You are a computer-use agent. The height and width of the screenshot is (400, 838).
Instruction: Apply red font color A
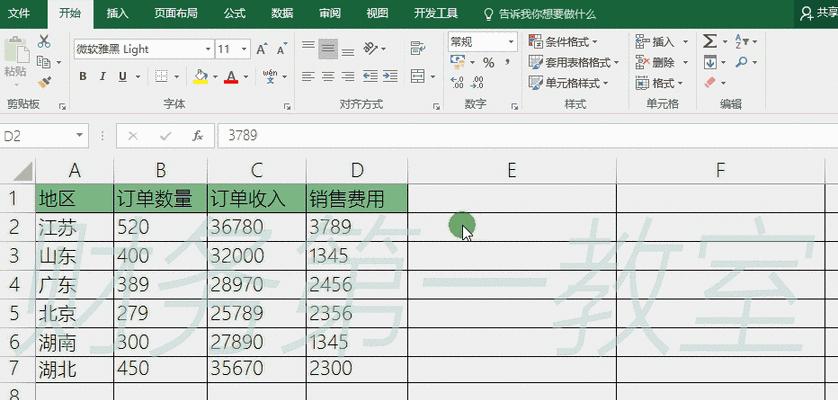(x=231, y=76)
